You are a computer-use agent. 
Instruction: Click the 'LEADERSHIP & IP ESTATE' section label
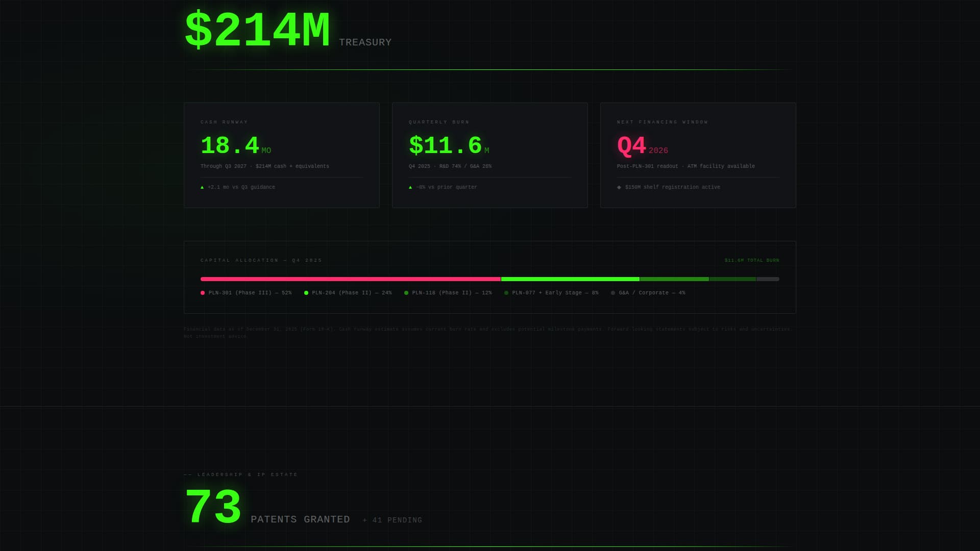tap(248, 474)
